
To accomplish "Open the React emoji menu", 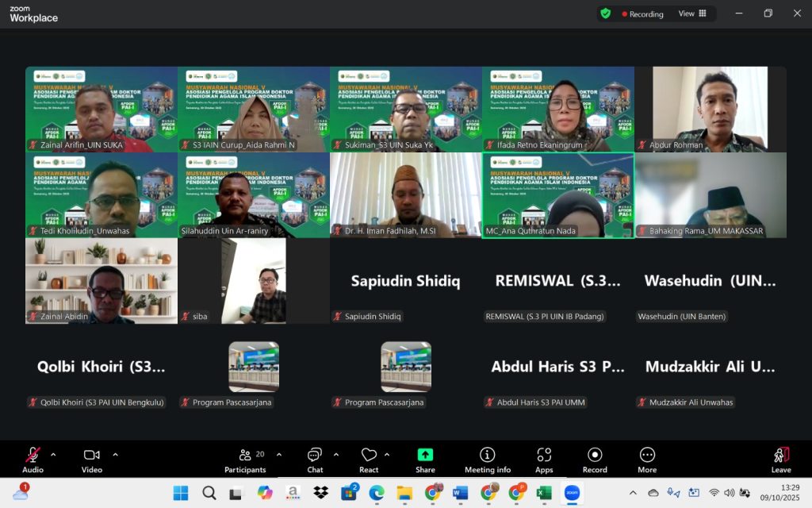I will (x=369, y=460).
